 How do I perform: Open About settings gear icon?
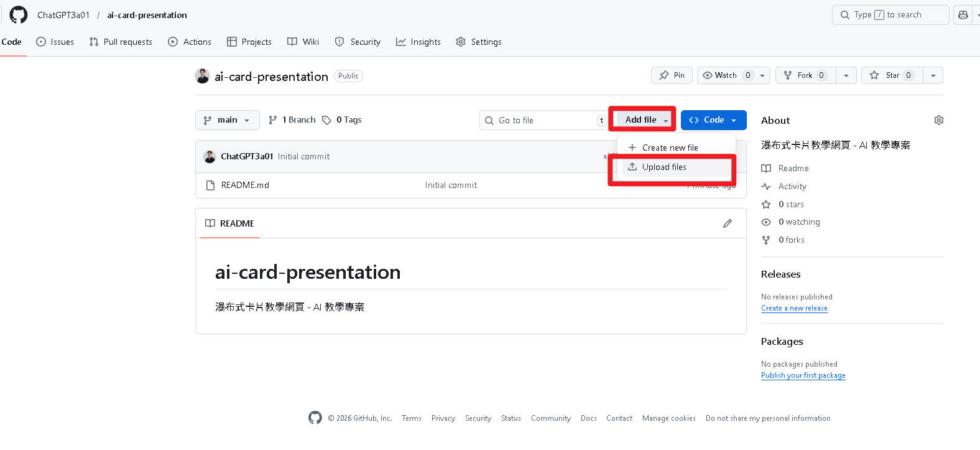tap(938, 120)
